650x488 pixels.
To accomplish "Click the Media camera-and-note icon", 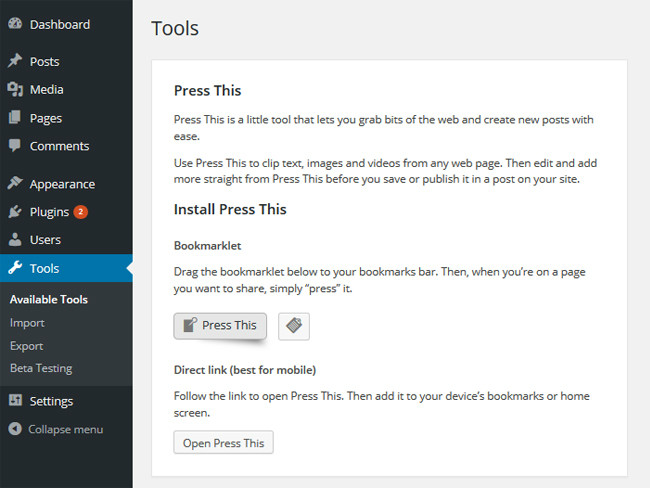I will pos(15,89).
